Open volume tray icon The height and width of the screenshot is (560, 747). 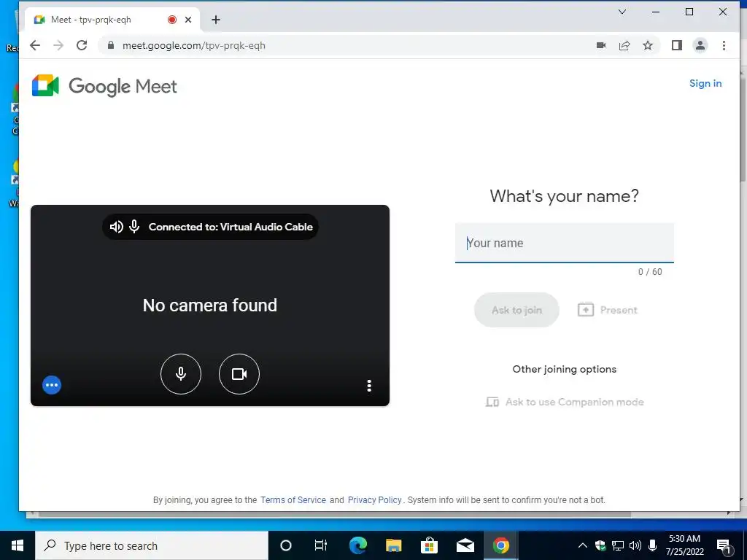635,545
